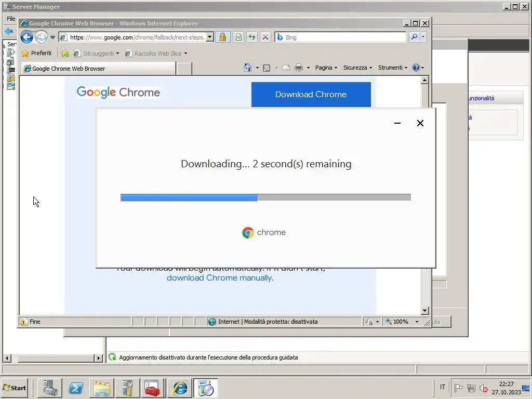Click the Internet Explorer forward arrow button

pyautogui.click(x=42, y=37)
